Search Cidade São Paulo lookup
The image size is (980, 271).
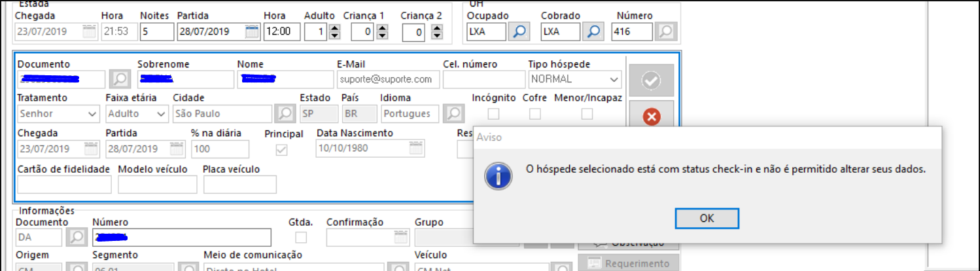click(284, 114)
